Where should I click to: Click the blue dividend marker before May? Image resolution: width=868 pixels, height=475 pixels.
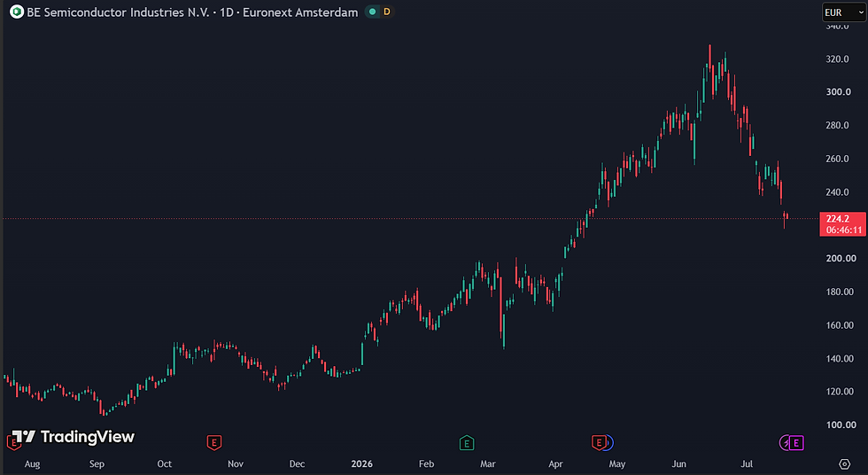click(608, 442)
